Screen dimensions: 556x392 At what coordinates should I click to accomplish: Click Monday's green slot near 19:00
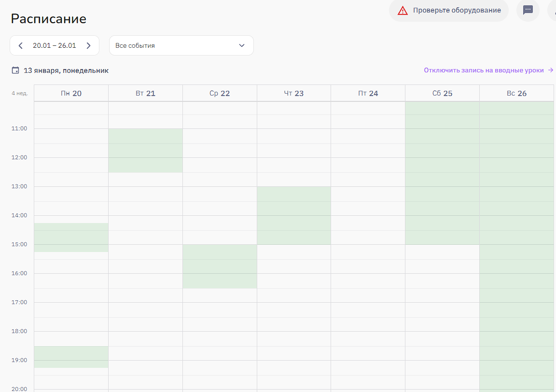tap(71, 357)
